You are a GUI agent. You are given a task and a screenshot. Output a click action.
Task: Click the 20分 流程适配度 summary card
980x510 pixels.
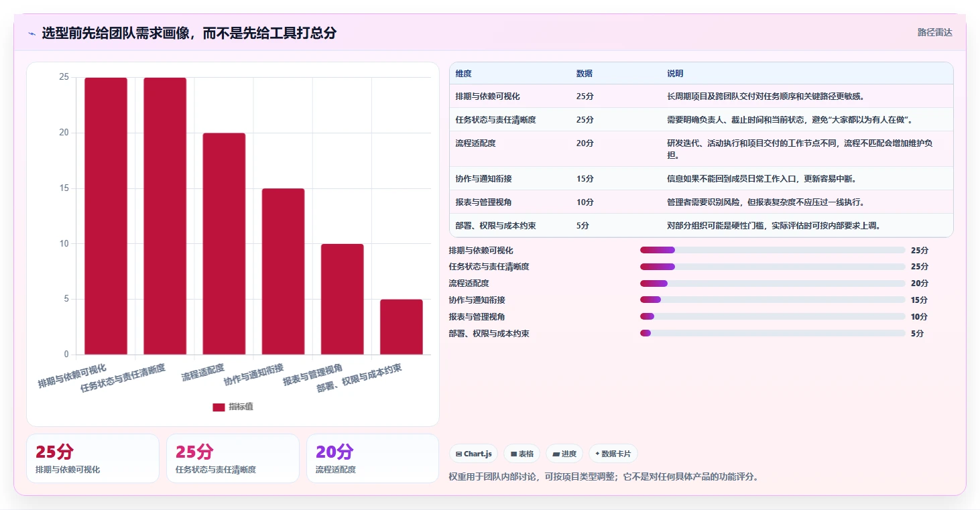(x=373, y=458)
